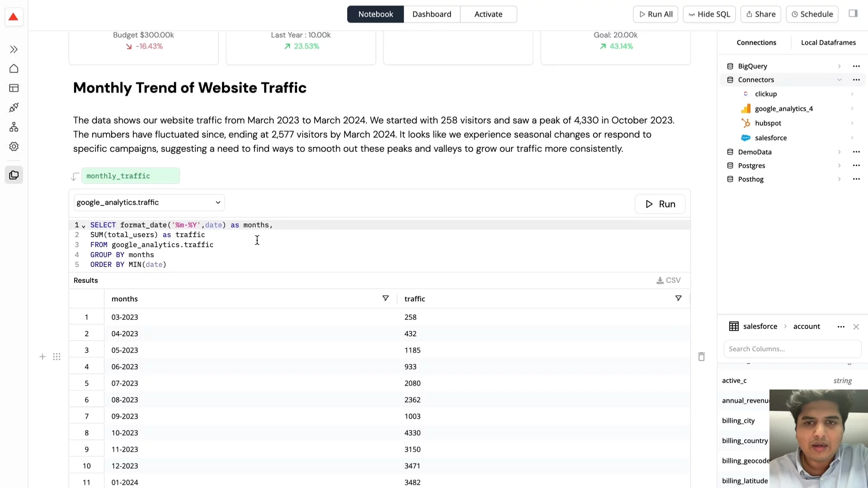Collapse the Connectors tree node
The width and height of the screenshot is (868, 488).
839,80
